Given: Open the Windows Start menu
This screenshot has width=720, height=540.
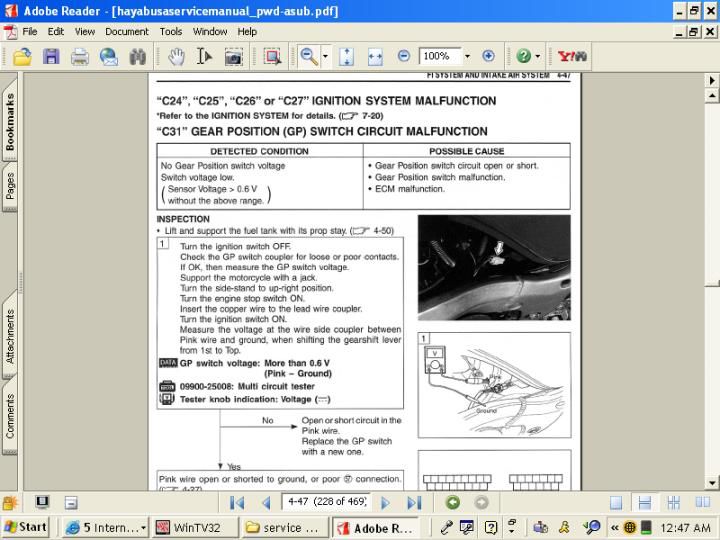Looking at the screenshot, I should 25,527.
